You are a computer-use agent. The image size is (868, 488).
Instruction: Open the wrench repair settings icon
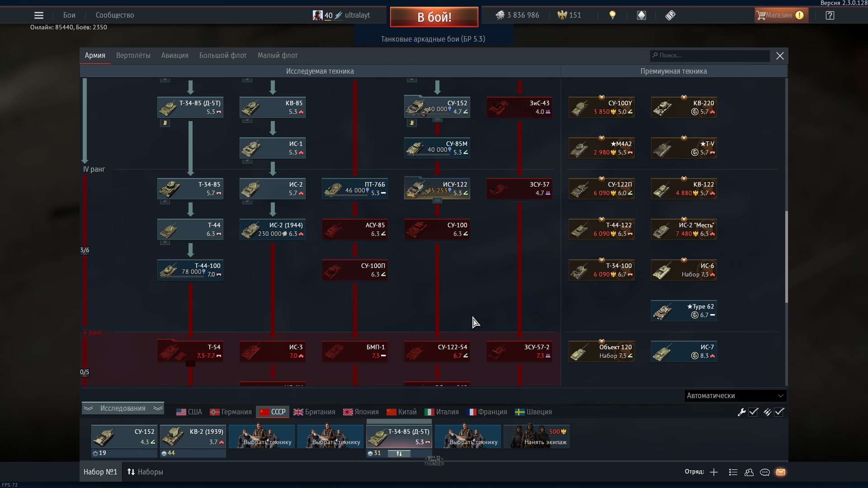pos(741,412)
